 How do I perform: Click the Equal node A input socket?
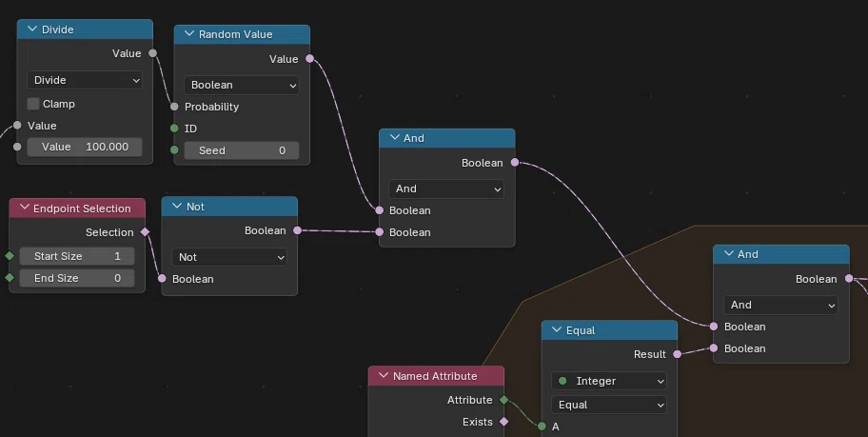pos(542,427)
